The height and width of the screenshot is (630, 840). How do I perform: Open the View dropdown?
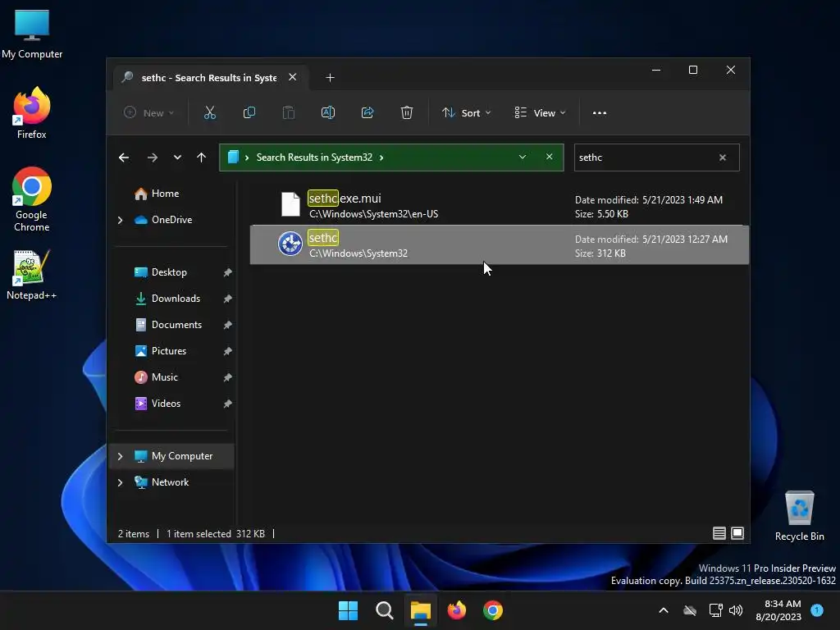click(x=540, y=113)
